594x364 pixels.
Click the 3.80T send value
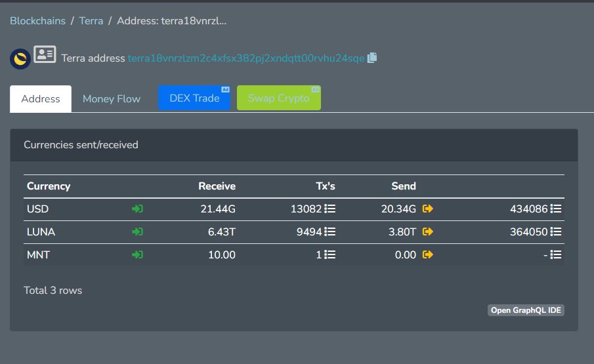pyautogui.click(x=402, y=232)
